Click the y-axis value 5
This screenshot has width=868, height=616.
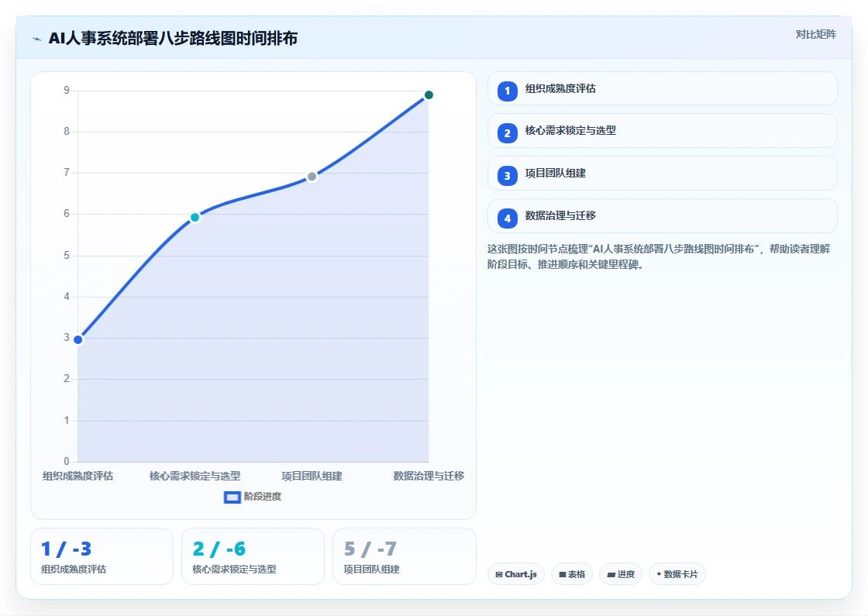click(x=67, y=255)
